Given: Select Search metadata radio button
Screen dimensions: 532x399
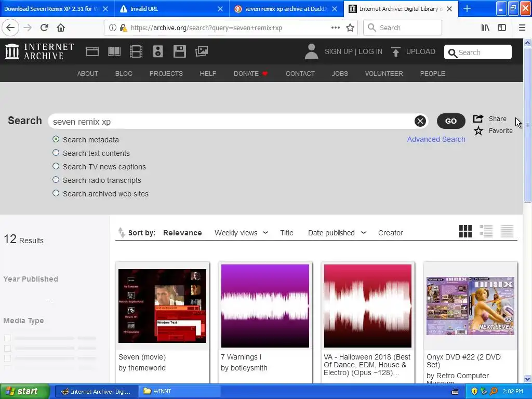Looking at the screenshot, I should (x=56, y=139).
